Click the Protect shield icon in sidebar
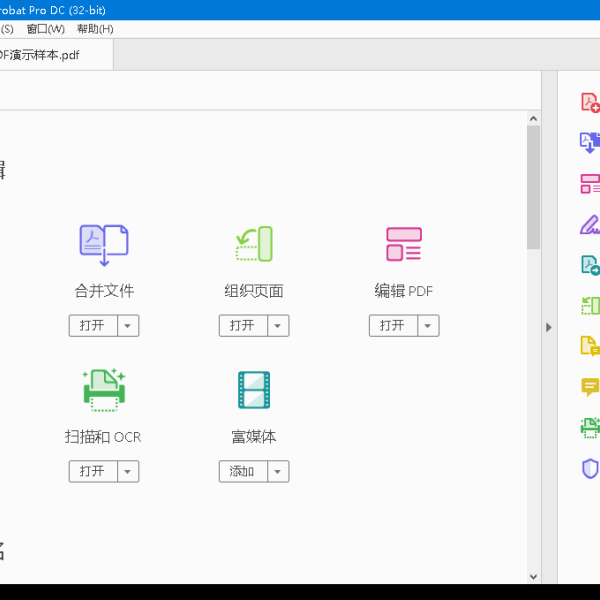Viewport: 600px width, 600px height. click(590, 468)
